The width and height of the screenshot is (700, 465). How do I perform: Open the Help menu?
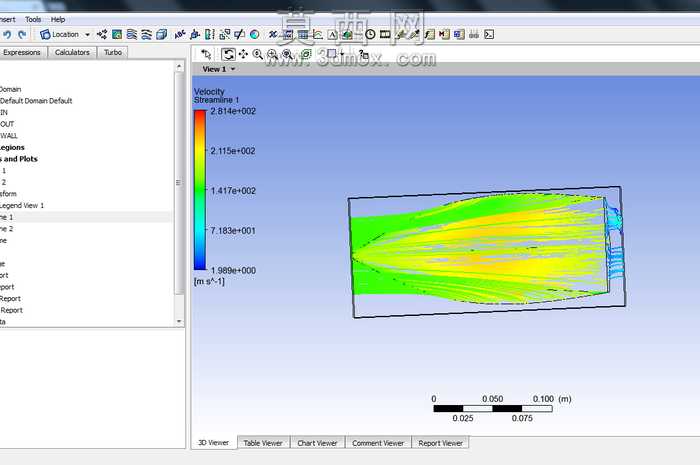[58, 20]
